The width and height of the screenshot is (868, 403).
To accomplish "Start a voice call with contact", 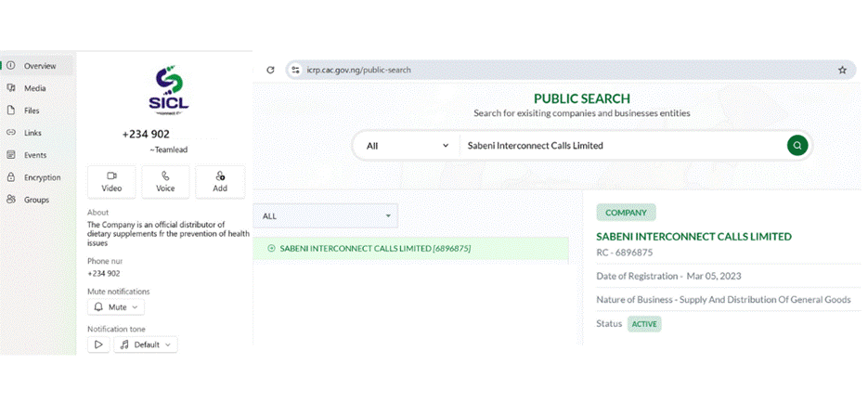I will tap(165, 181).
